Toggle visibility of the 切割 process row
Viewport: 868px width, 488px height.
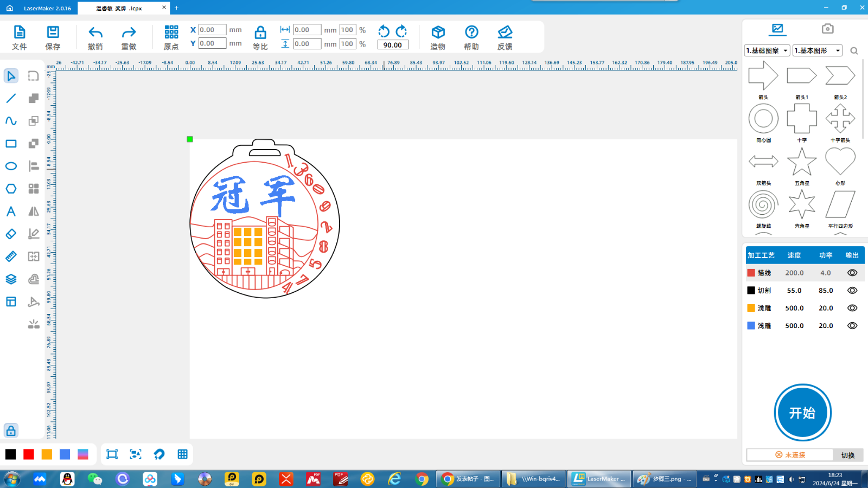[852, 290]
